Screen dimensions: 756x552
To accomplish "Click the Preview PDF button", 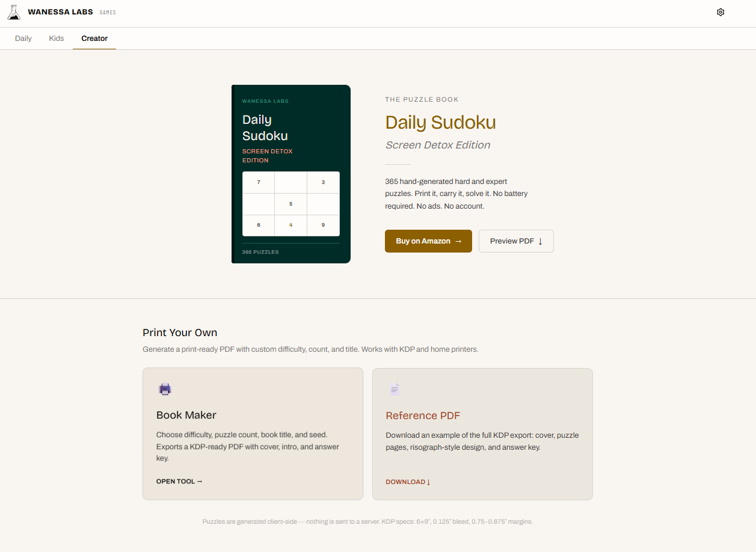I will tap(516, 241).
